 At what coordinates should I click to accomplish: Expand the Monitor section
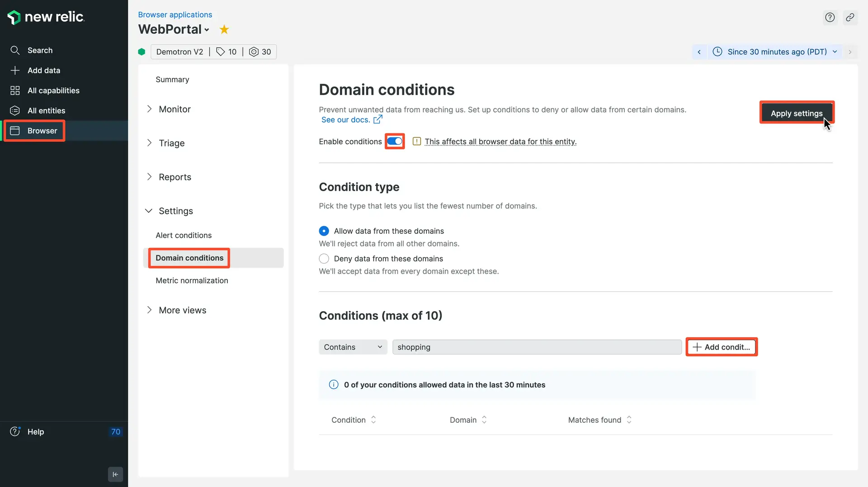click(x=175, y=109)
